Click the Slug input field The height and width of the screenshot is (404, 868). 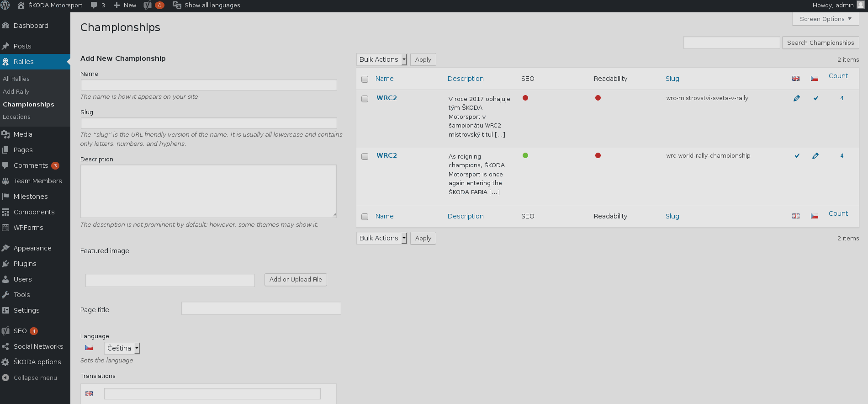click(x=209, y=123)
